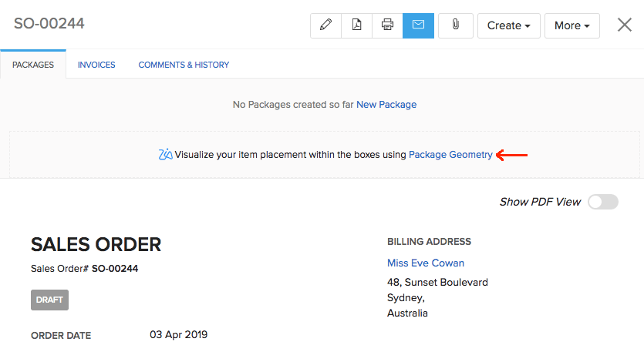Screen dimensions: 644x352
Task: Open the Create dropdown
Action: point(508,25)
